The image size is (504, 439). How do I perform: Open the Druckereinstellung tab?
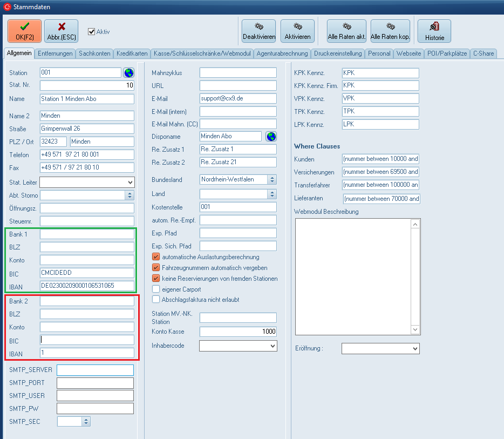coord(339,53)
